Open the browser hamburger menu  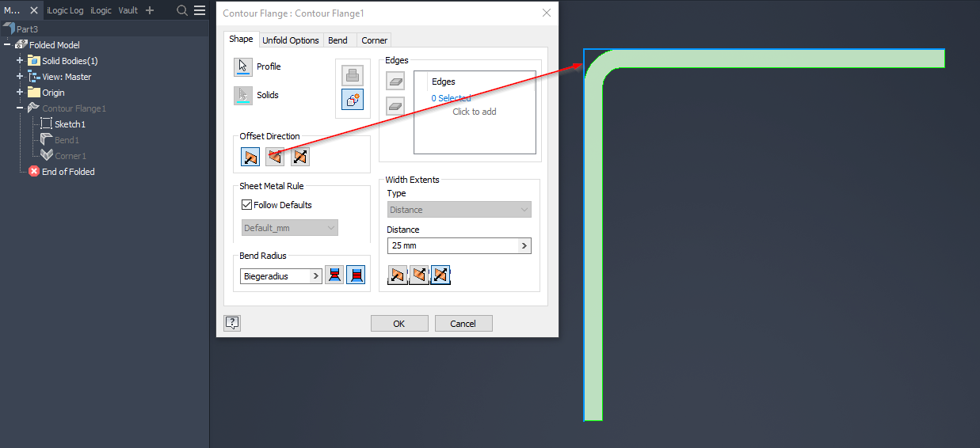(200, 10)
